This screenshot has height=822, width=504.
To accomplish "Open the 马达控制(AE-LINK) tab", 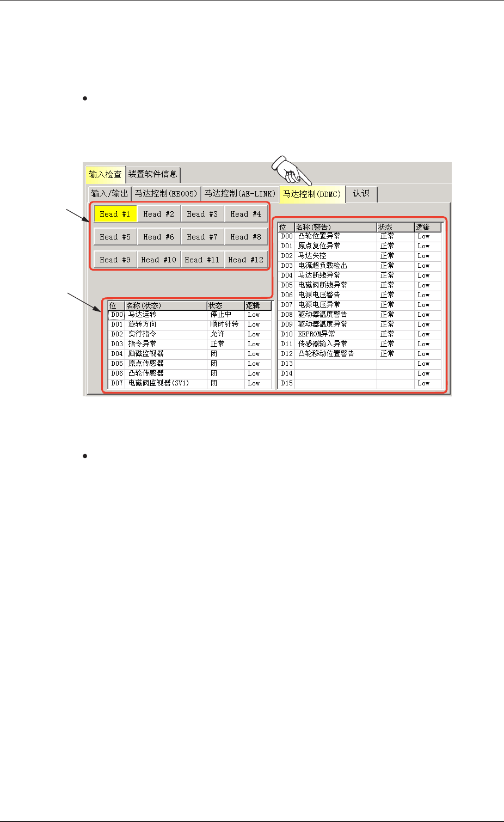I will tap(240, 194).
